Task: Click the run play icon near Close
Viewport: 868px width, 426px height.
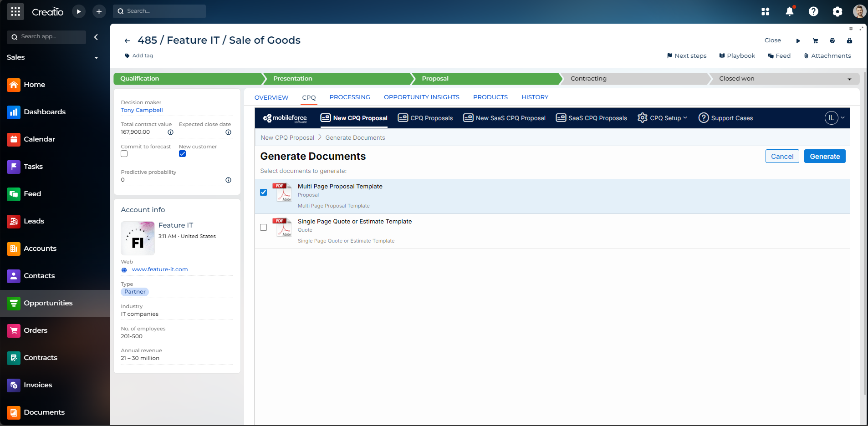Action: click(798, 41)
